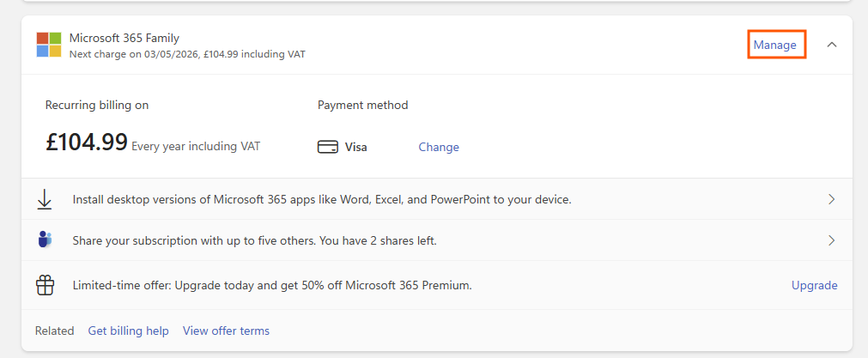Click the £104.99 price amount
The height and width of the screenshot is (358, 868).
click(x=87, y=143)
